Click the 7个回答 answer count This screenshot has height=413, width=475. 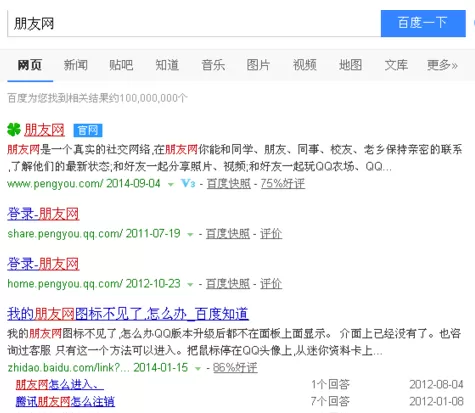click(330, 401)
